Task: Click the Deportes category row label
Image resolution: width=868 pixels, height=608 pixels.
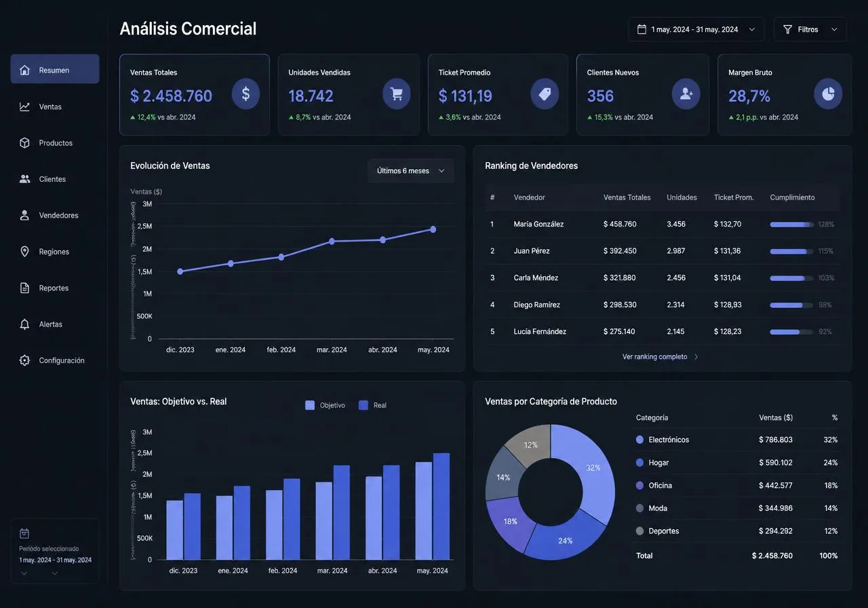Action: pos(664,531)
